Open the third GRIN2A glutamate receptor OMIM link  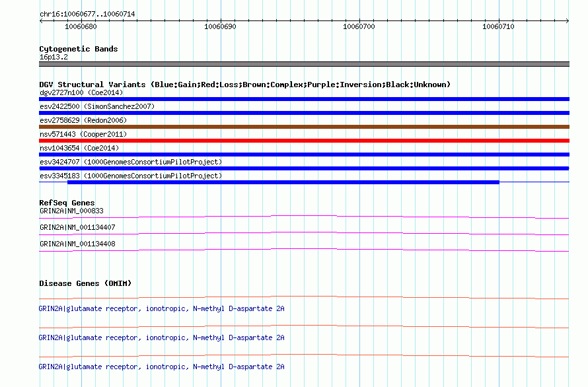tap(161, 367)
